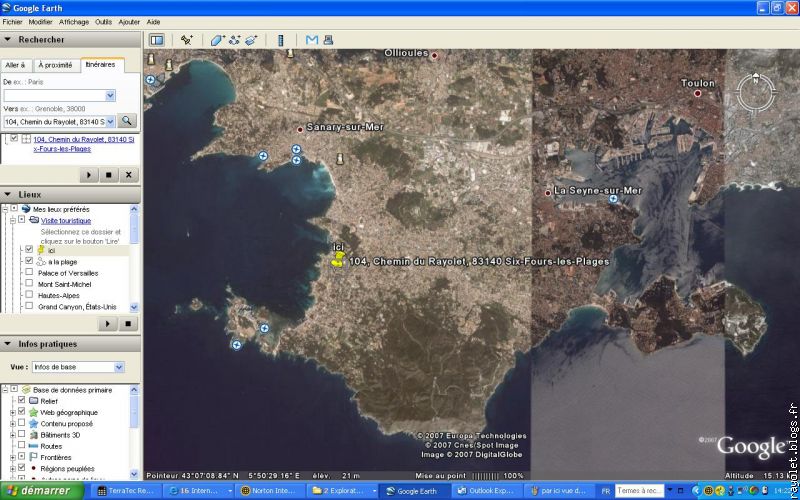This screenshot has width=800, height=500.
Task: Select the add path tool
Action: (x=234, y=40)
